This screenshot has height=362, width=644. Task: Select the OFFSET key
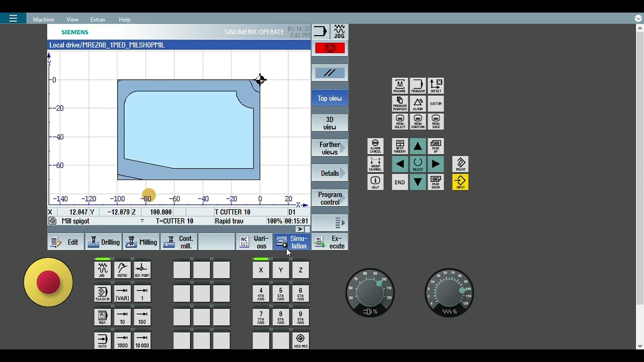[436, 86]
